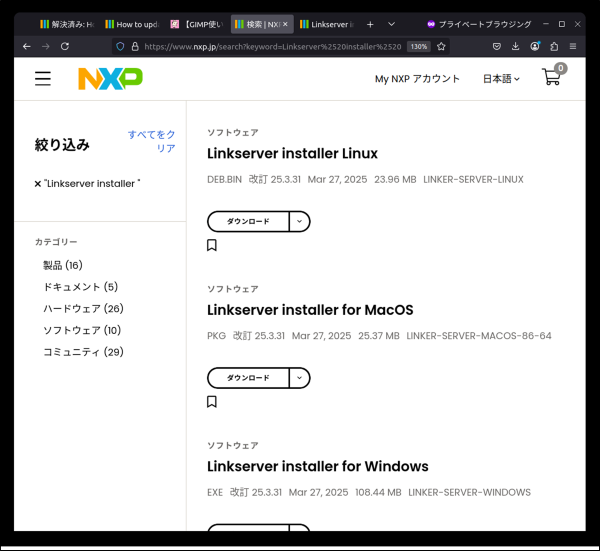The height and width of the screenshot is (551, 600).
Task: Click the すべてをクリア link
Action: click(151, 141)
